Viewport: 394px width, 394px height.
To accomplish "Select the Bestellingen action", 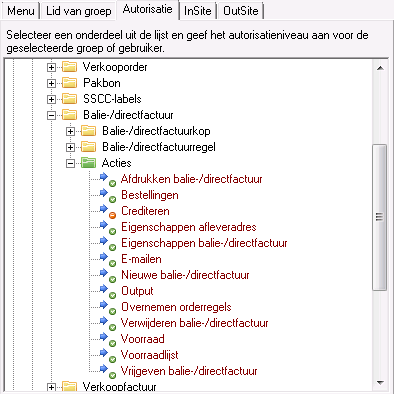I will [x=150, y=195].
